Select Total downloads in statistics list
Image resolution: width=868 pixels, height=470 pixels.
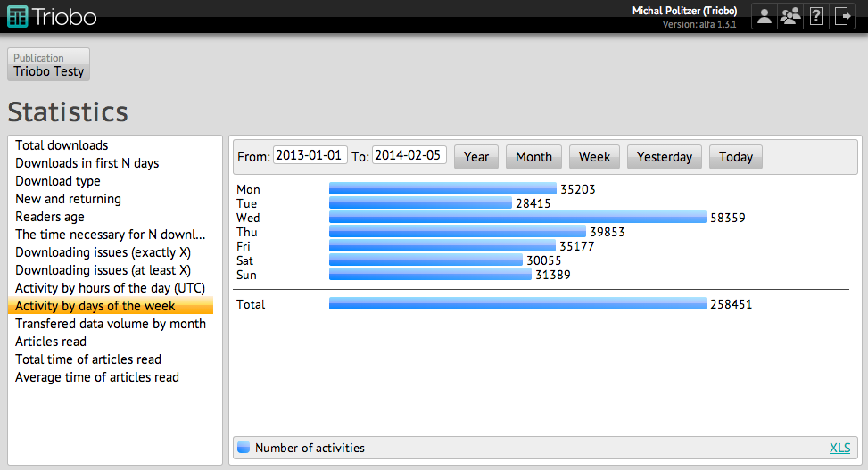(62, 145)
